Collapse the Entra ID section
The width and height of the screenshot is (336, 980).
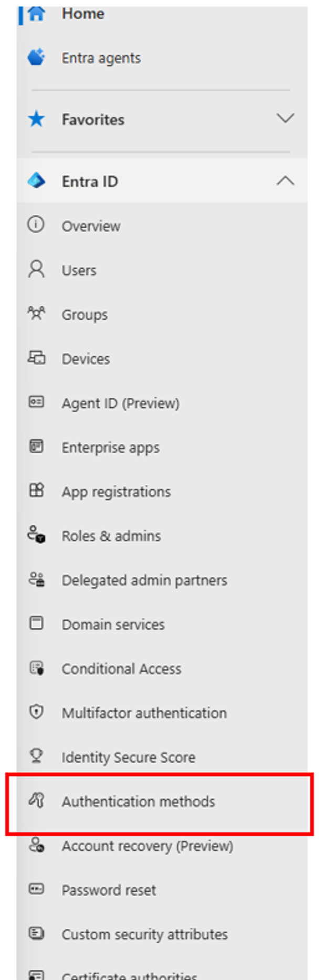286,181
